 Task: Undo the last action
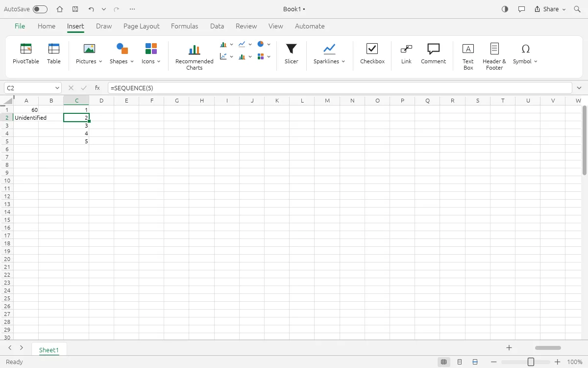tap(91, 9)
